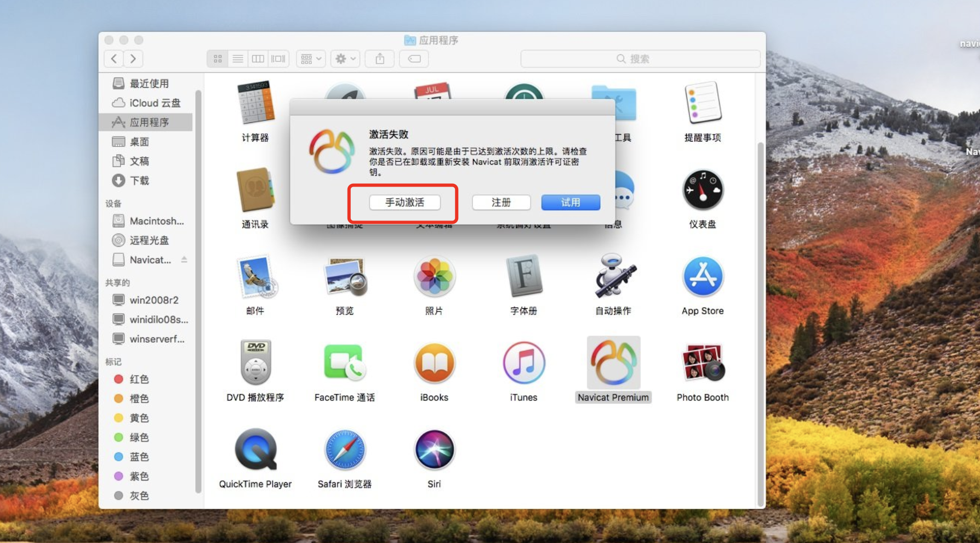Switch to list view in Finder toolbar

[238, 59]
